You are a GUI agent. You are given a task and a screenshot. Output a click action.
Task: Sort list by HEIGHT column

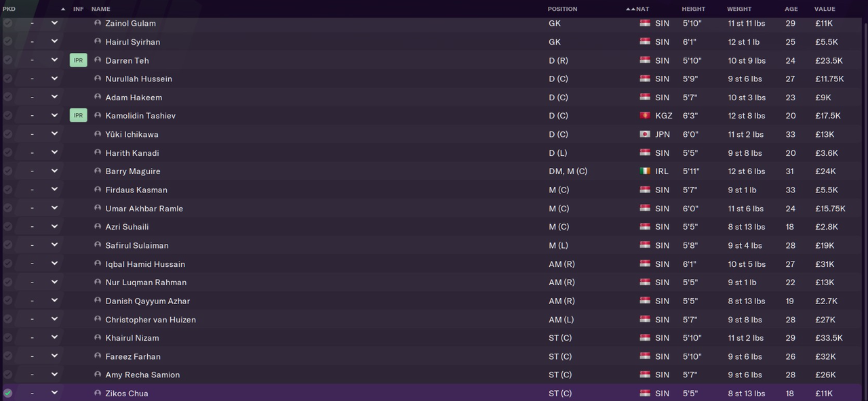tap(694, 9)
